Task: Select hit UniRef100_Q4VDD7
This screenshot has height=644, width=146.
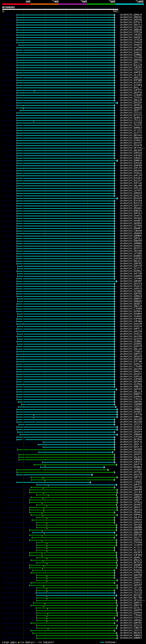Action: [x=131, y=412]
